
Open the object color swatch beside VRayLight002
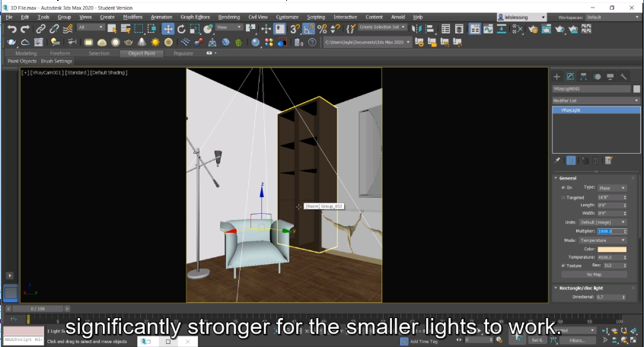pyautogui.click(x=636, y=89)
